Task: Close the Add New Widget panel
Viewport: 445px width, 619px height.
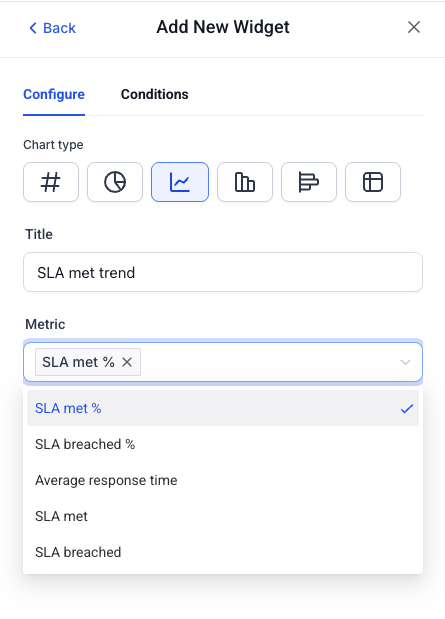Action: coord(414,27)
